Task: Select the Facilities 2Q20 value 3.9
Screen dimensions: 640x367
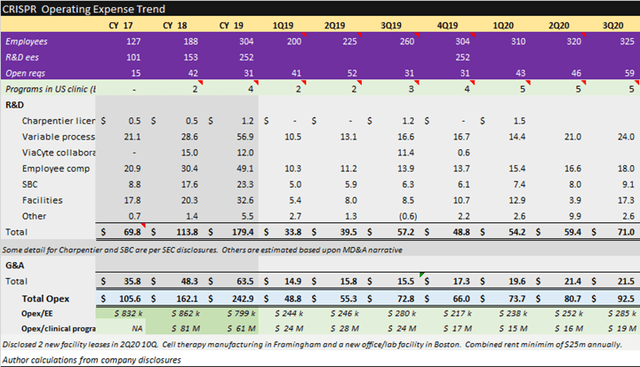Action: pos(575,200)
